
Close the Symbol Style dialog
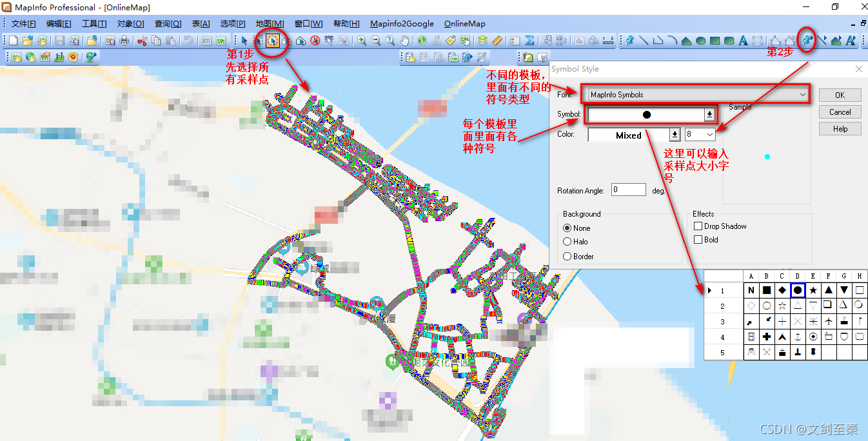point(858,69)
